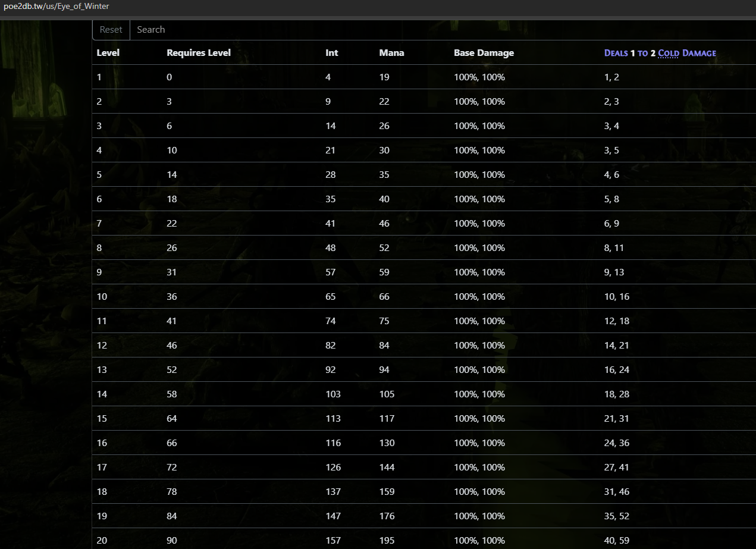Viewport: 756px width, 549px height.
Task: Click the poe2db.tw/us/Eye_of_Winter address bar URL
Action: (57, 7)
